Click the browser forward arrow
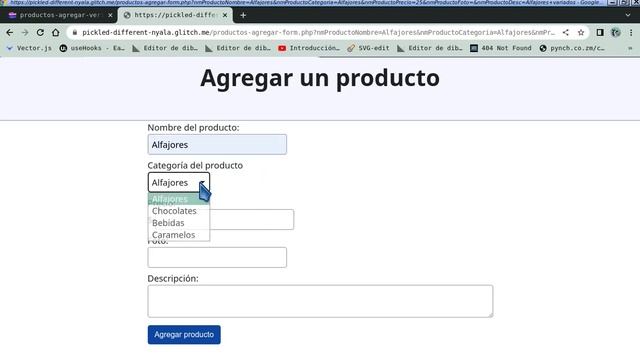 pos(25,32)
